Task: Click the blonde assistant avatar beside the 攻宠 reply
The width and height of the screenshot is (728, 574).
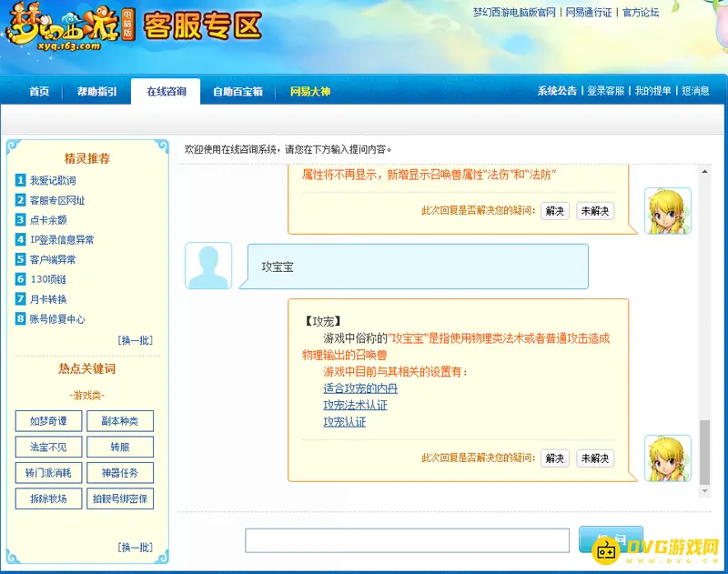Action: [668, 458]
